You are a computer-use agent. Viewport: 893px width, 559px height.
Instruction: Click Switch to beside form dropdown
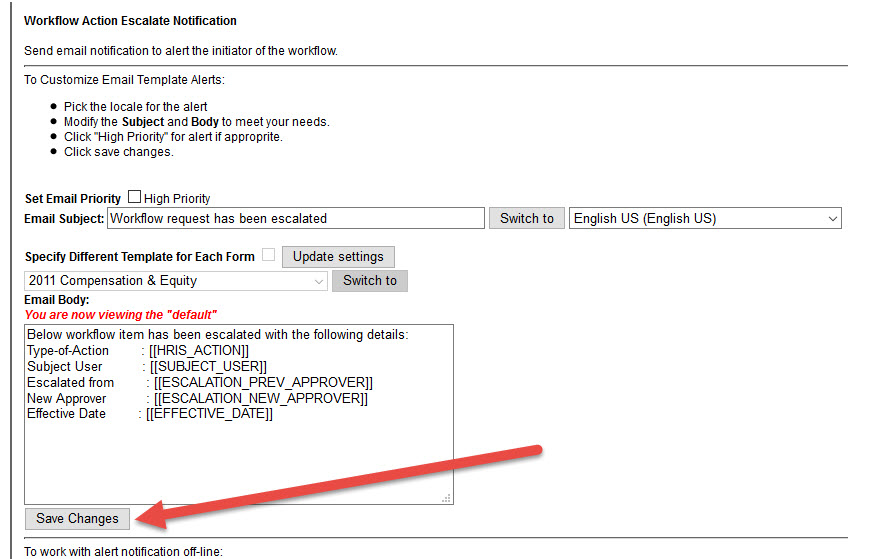(x=370, y=281)
